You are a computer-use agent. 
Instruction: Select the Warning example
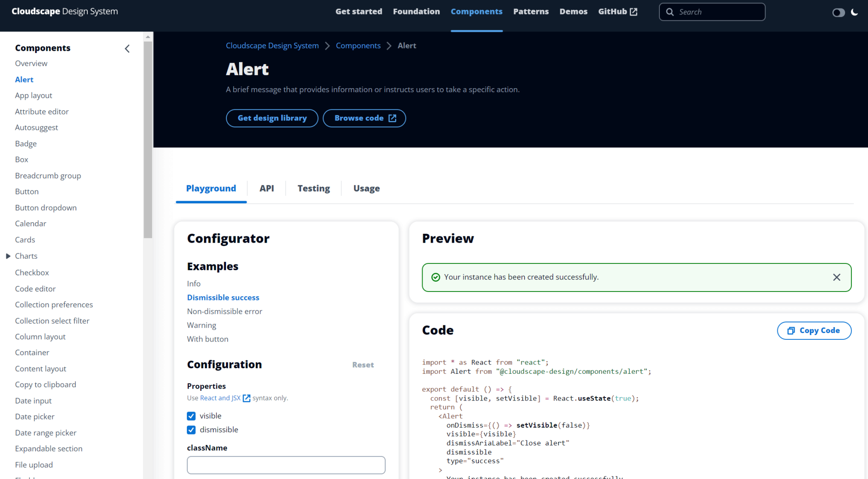[x=201, y=325]
